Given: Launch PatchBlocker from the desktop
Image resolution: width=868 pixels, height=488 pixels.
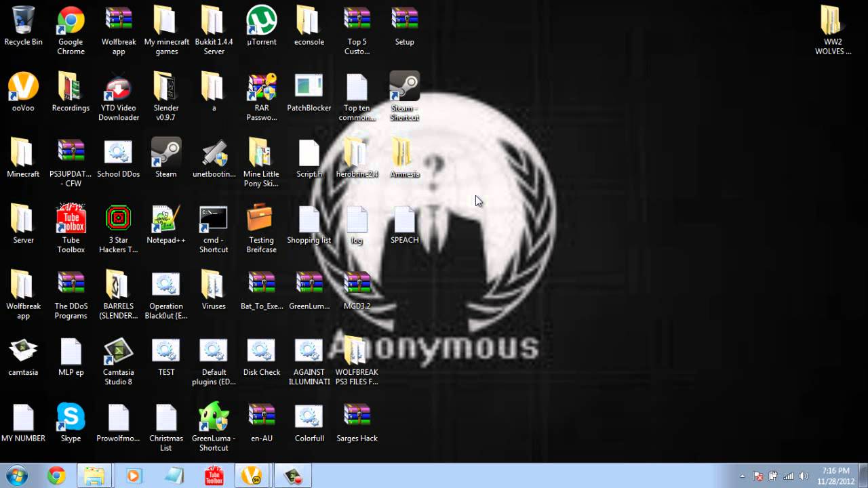Looking at the screenshot, I should tap(309, 92).
